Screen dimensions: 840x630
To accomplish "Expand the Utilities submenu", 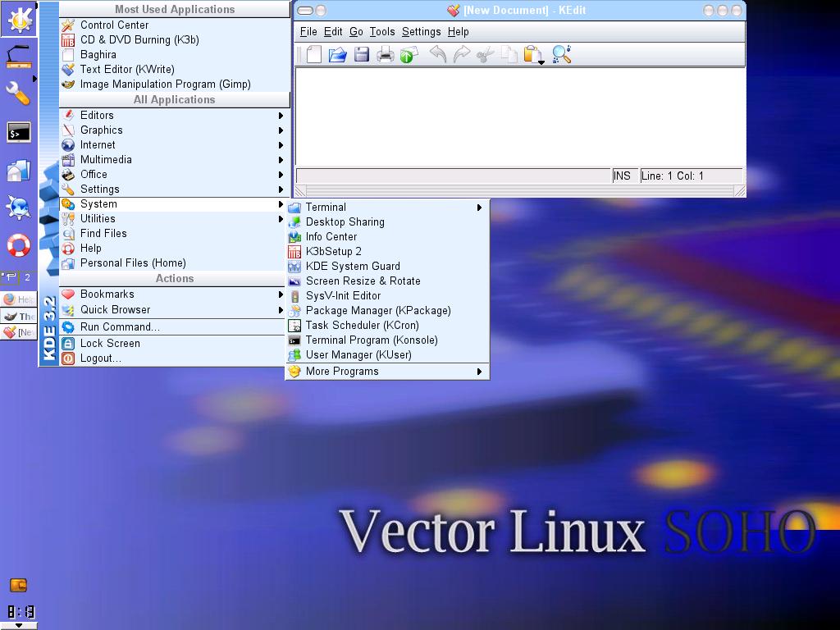I will click(172, 218).
